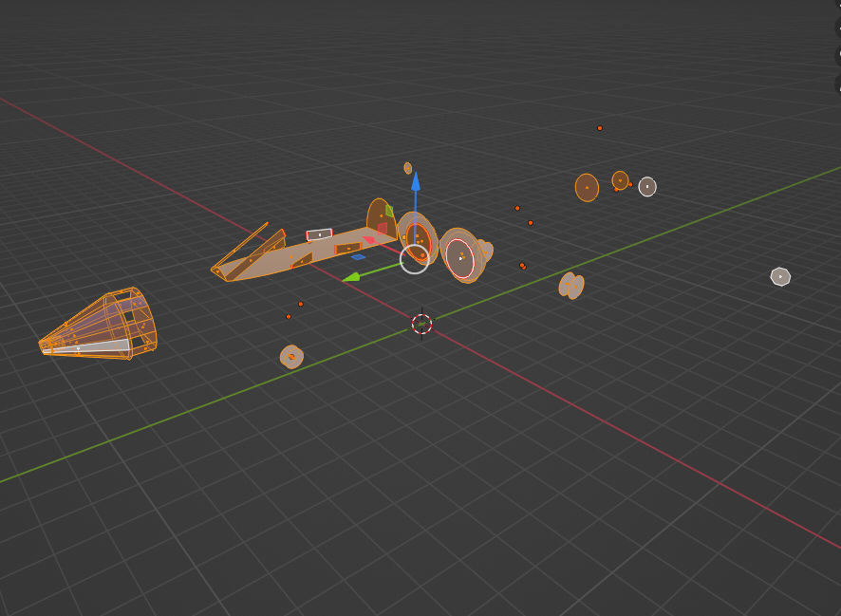Viewport: 841px width, 616px height.
Task: Select the white-outlined rectangle on the hull
Action: tap(319, 234)
